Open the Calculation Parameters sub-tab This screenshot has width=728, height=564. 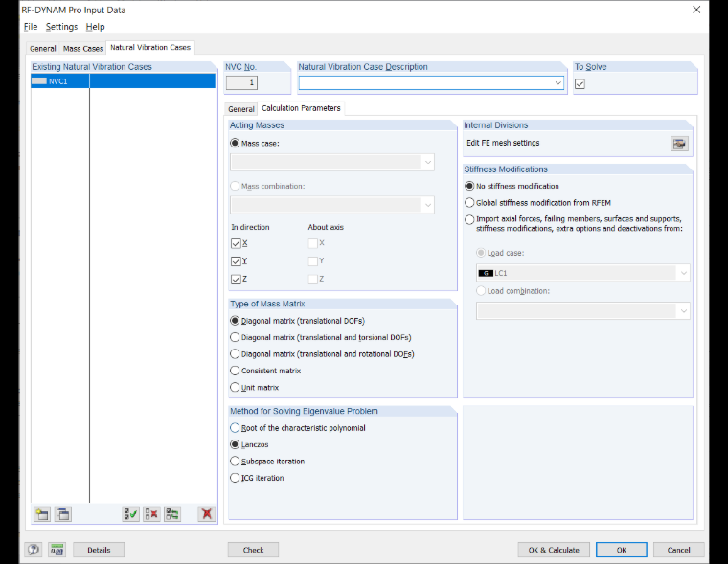pos(301,108)
